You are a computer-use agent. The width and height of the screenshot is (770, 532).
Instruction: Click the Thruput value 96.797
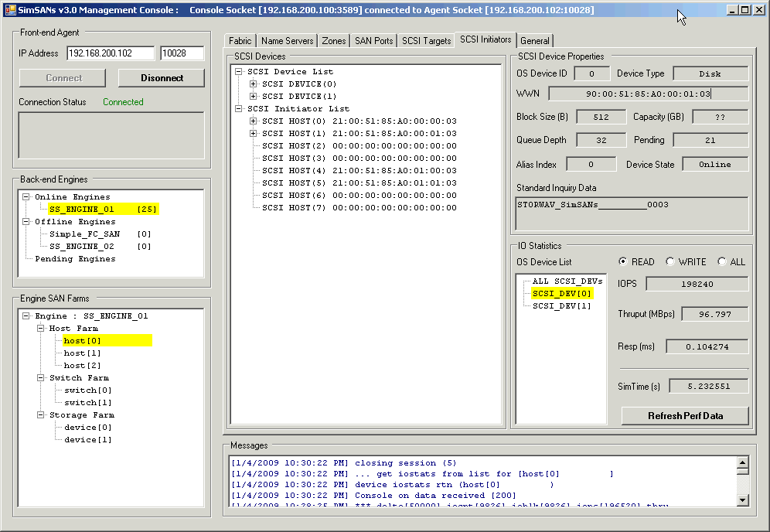pos(715,314)
